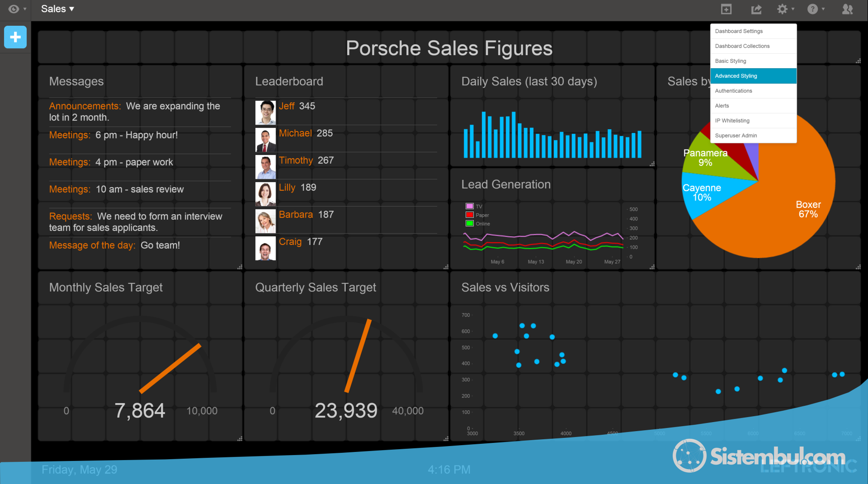Click the Friday, May 29 date

coord(79,470)
